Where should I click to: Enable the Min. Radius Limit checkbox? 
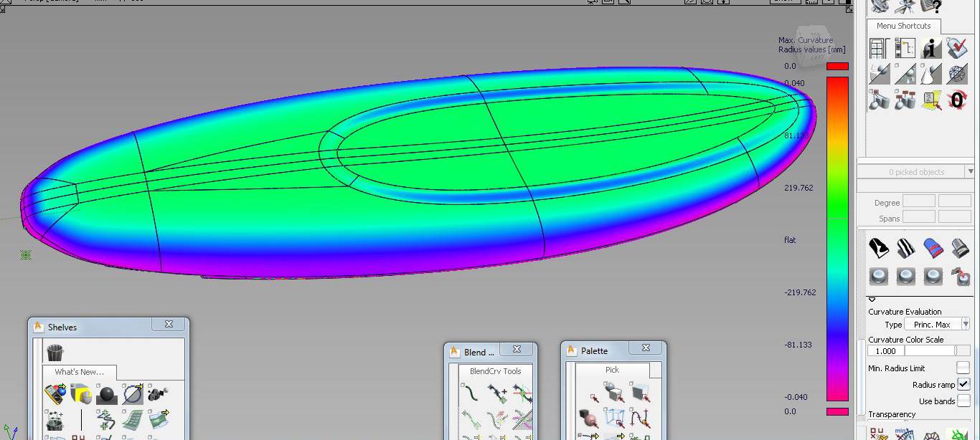click(x=963, y=368)
